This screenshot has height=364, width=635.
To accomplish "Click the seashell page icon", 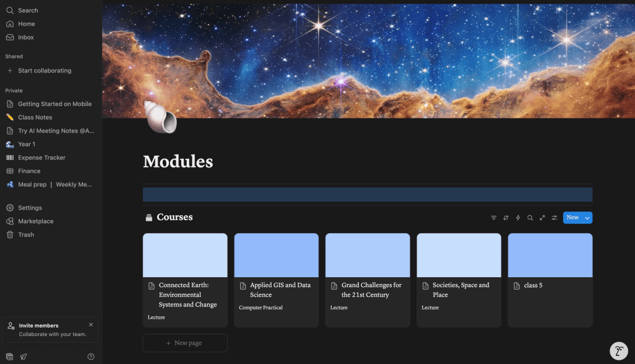I will (161, 117).
